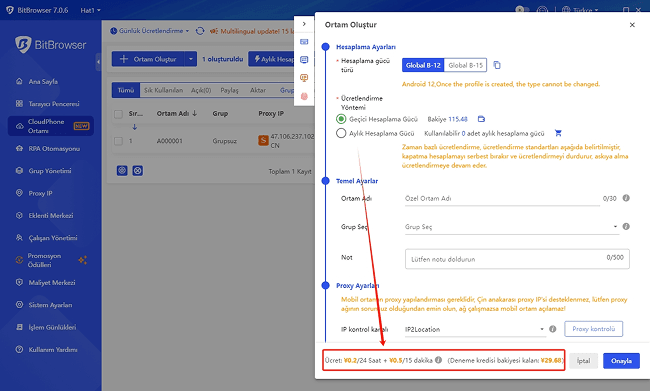Open İşlem Günlükleri
Viewport: 650px width, 391px height.
point(52,328)
